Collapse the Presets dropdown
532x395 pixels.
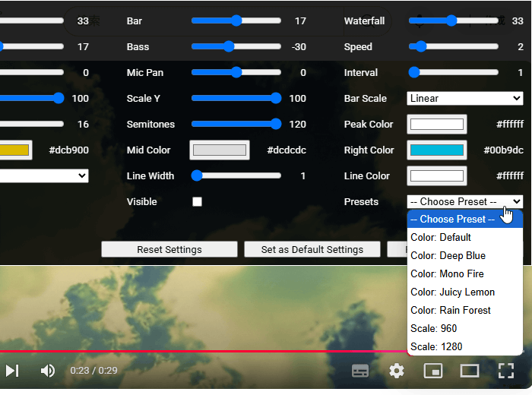(465, 202)
